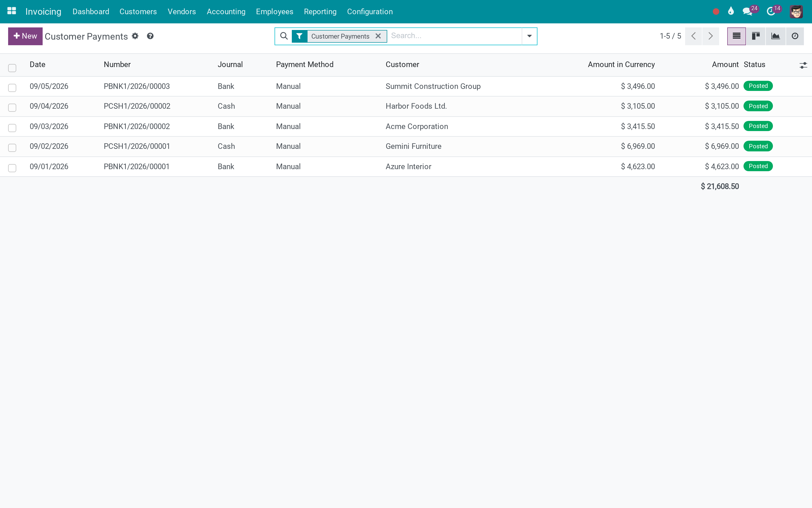Open the Reporting menu
Image resolution: width=812 pixels, height=508 pixels.
[x=320, y=12]
